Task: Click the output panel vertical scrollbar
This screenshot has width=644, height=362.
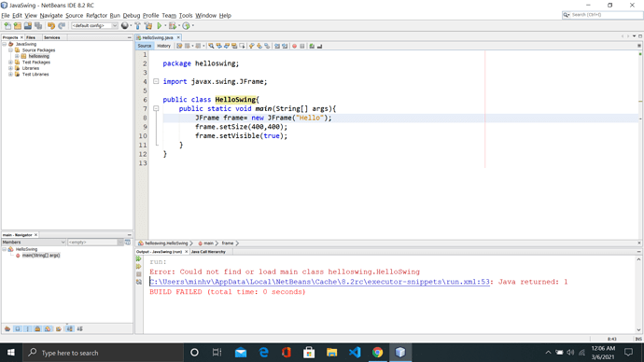Action: (x=638, y=295)
